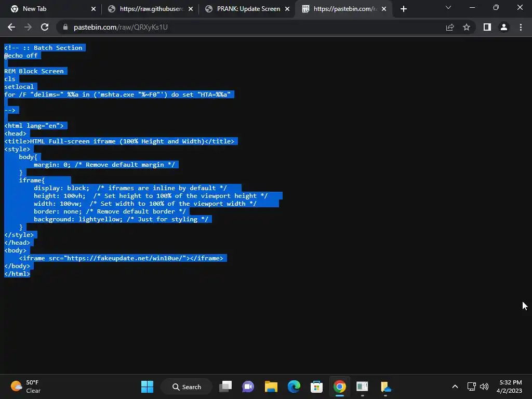This screenshot has width=532, height=399.
Task: Show hidden system tray icons
Action: click(455, 387)
